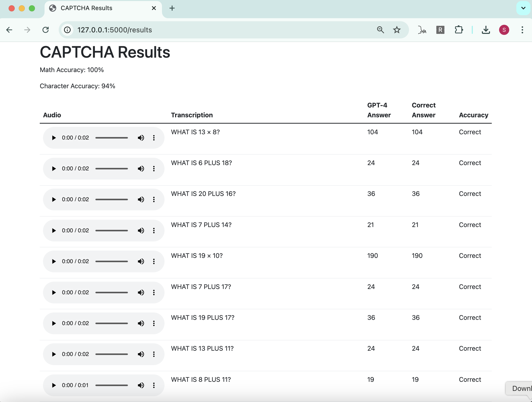Image resolution: width=532 pixels, height=402 pixels.
Task: Select the GPT-4 answer 190 cell
Action: (373, 256)
